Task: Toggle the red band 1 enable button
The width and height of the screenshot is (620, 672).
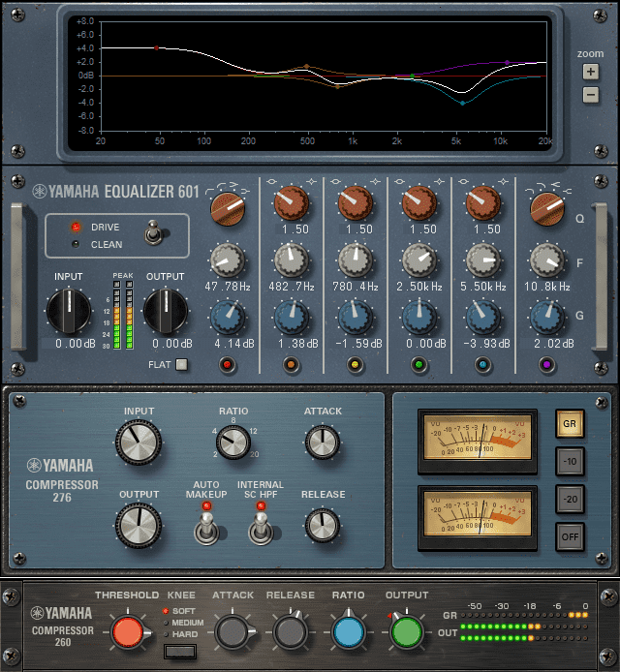Action: click(227, 365)
